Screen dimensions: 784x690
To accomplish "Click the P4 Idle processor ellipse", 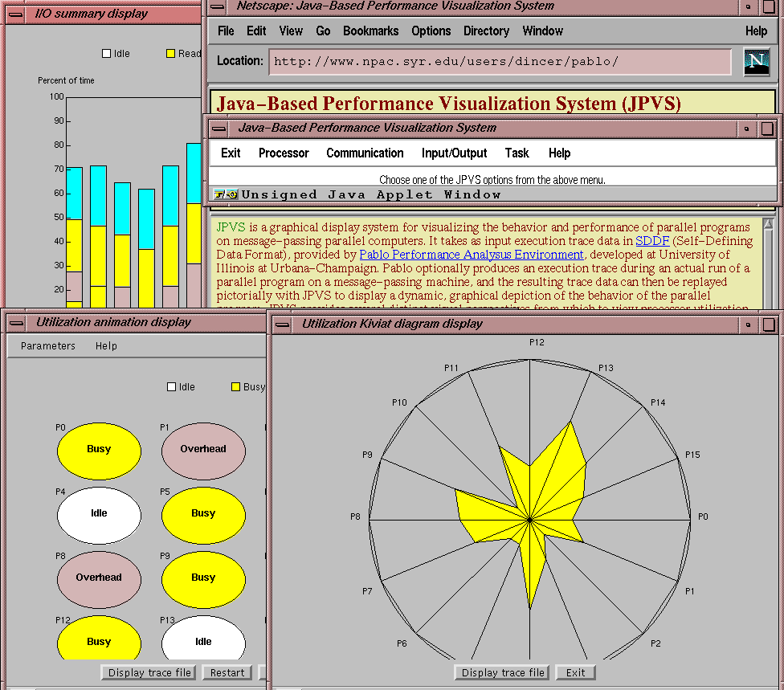I will 99,516.
